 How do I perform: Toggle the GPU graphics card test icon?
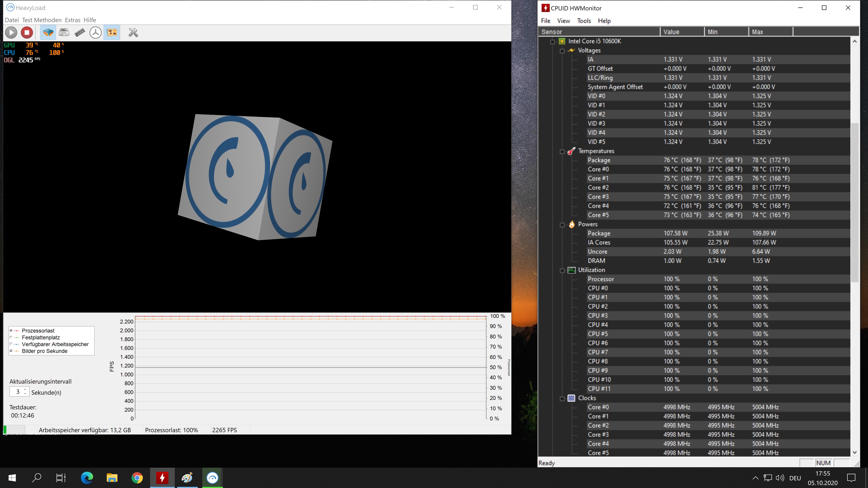[111, 33]
